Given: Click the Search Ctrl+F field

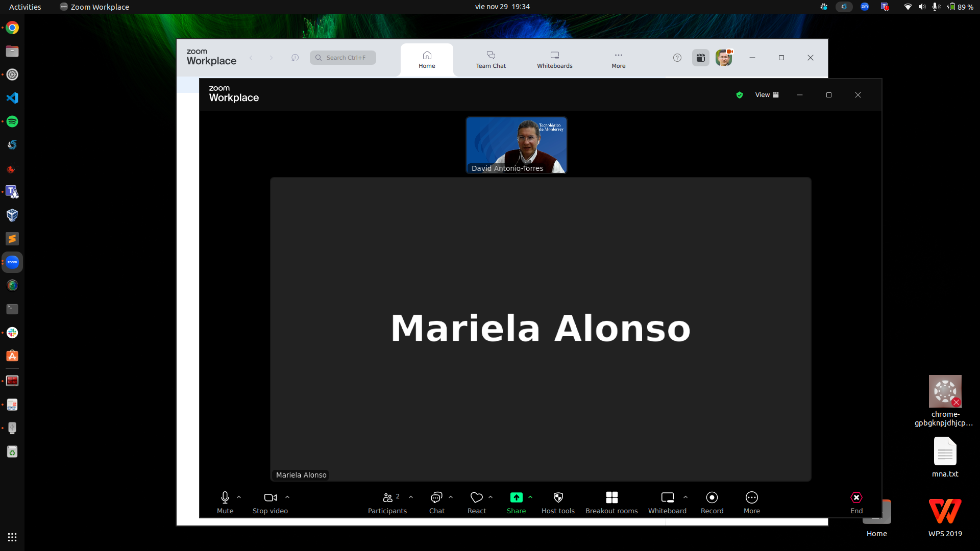Looking at the screenshot, I should point(343,58).
